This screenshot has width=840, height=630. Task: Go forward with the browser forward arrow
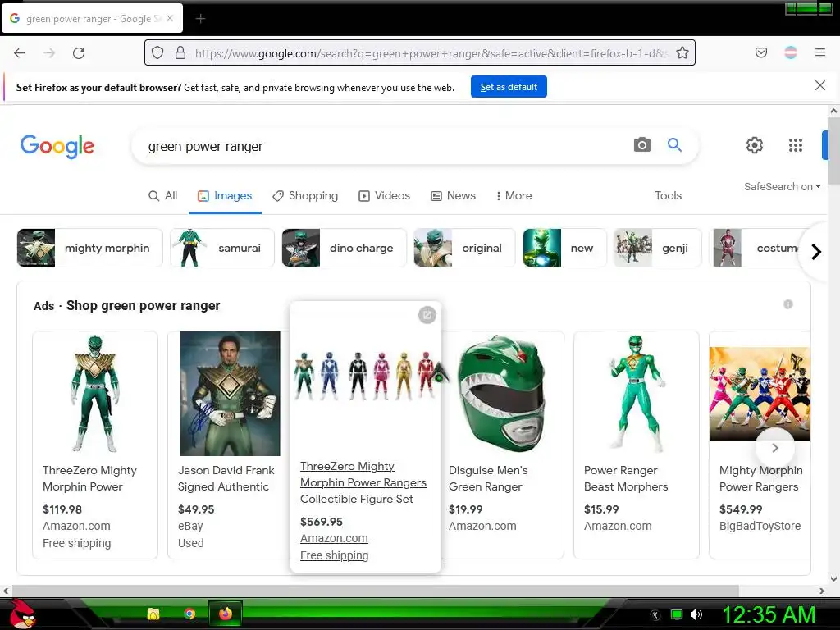point(49,53)
